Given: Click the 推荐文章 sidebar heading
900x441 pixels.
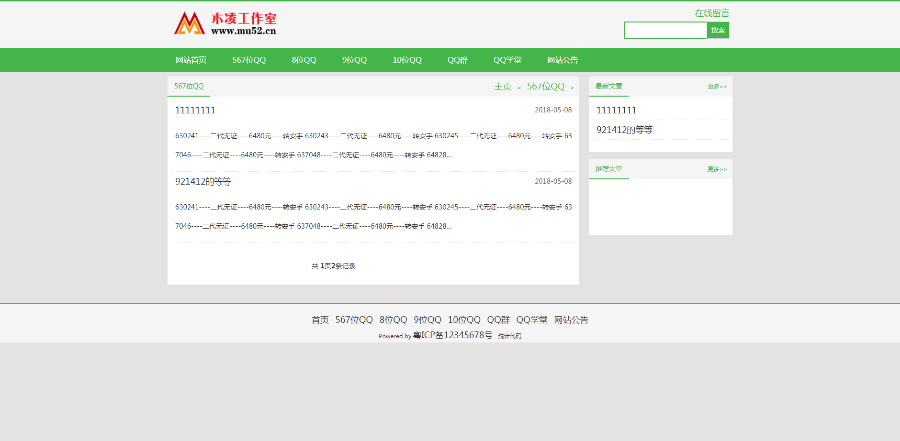Looking at the screenshot, I should tap(608, 169).
